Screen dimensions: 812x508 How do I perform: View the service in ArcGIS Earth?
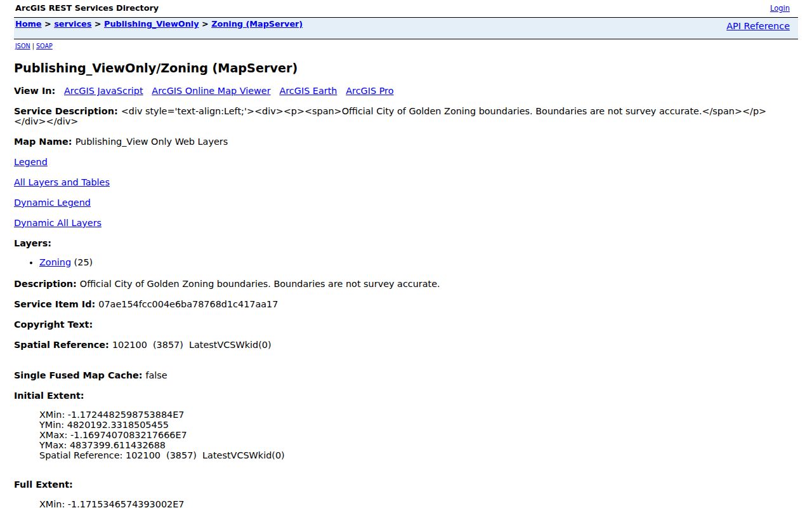tap(308, 91)
